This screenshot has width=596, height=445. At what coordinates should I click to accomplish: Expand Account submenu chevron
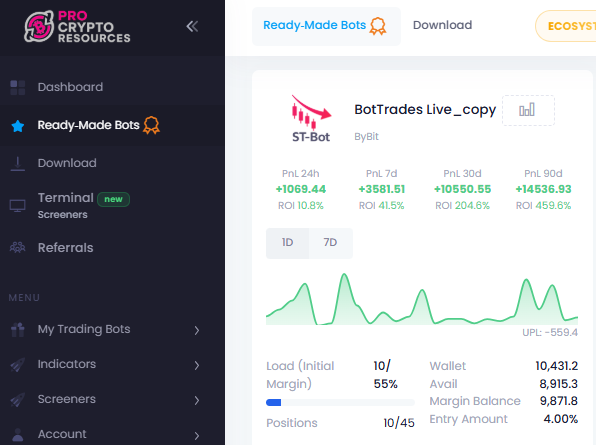[x=197, y=435]
